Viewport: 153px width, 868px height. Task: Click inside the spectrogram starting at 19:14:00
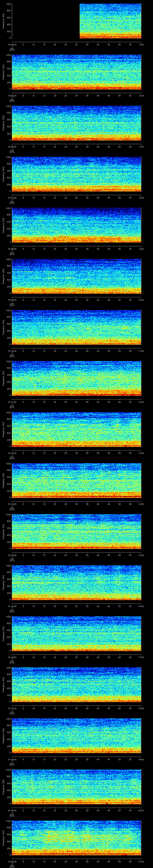pyautogui.click(x=77, y=531)
